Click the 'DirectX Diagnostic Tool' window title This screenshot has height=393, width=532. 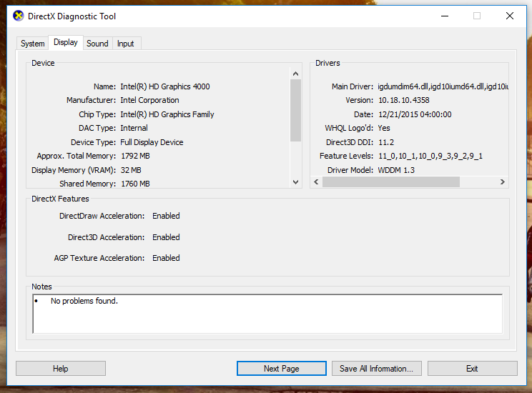[x=72, y=16]
